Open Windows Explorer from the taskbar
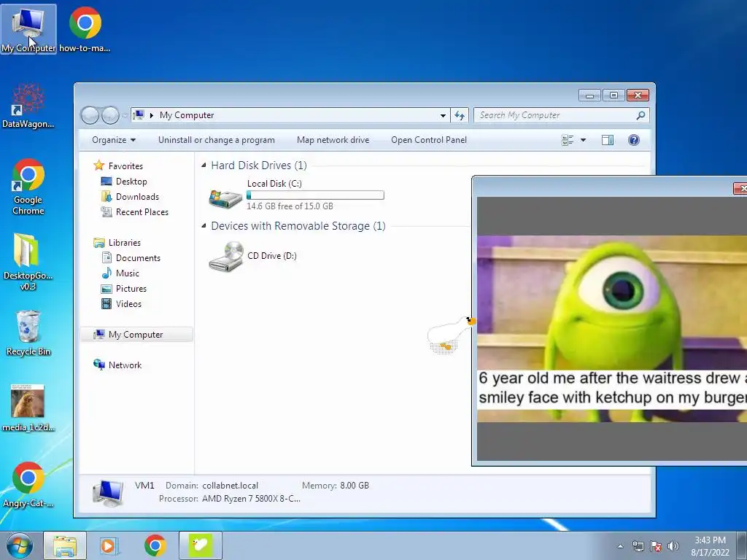Viewport: 747px width, 560px height. coord(65,545)
